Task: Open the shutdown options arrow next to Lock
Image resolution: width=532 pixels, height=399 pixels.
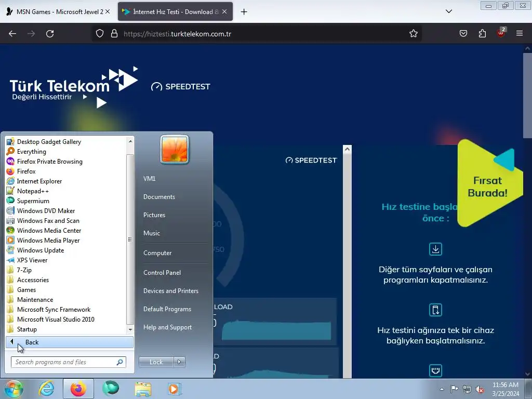Action: (179, 362)
